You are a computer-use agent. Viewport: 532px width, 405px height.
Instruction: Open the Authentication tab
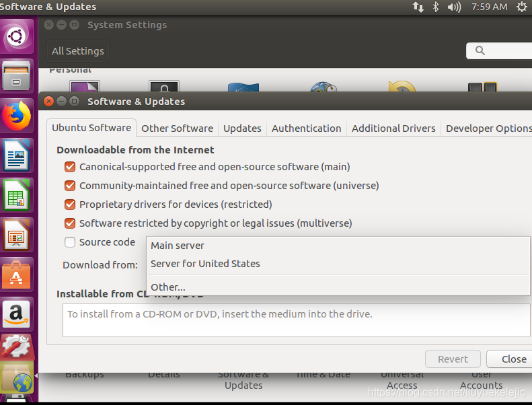pos(307,128)
